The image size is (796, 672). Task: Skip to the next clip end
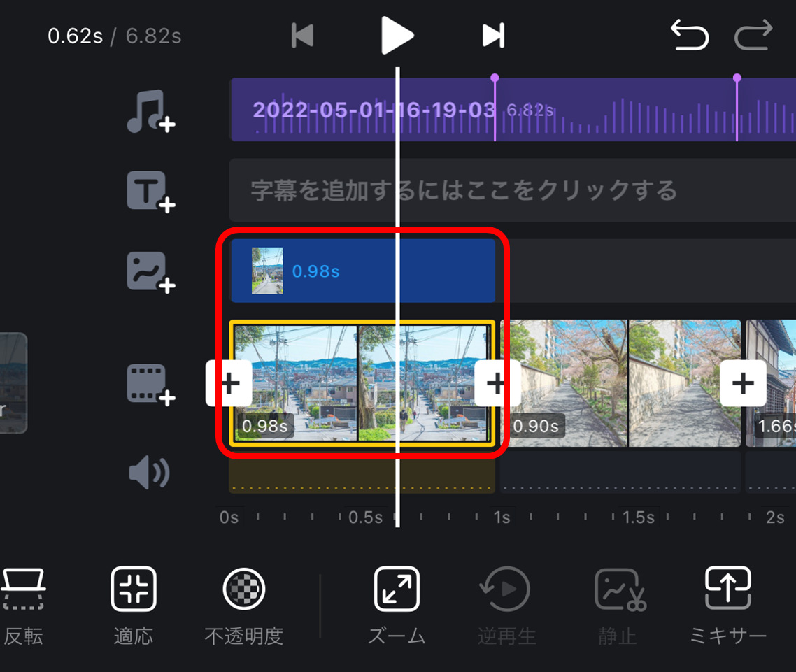click(493, 36)
